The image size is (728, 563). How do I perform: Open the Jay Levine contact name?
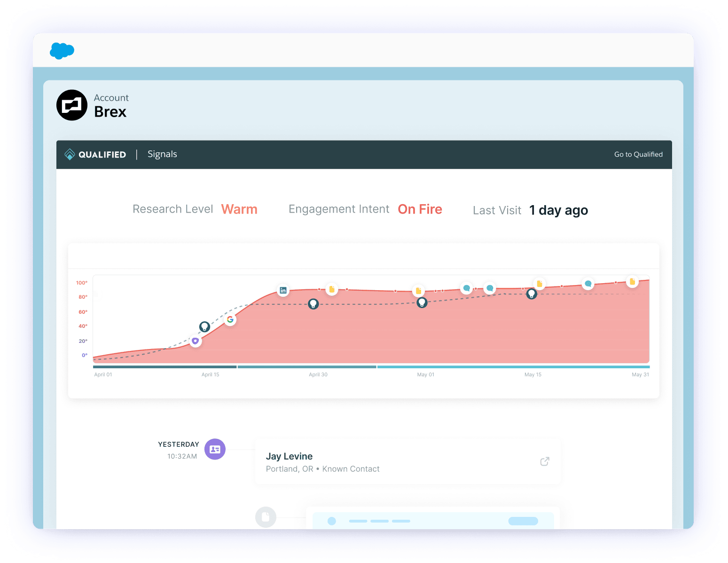289,456
